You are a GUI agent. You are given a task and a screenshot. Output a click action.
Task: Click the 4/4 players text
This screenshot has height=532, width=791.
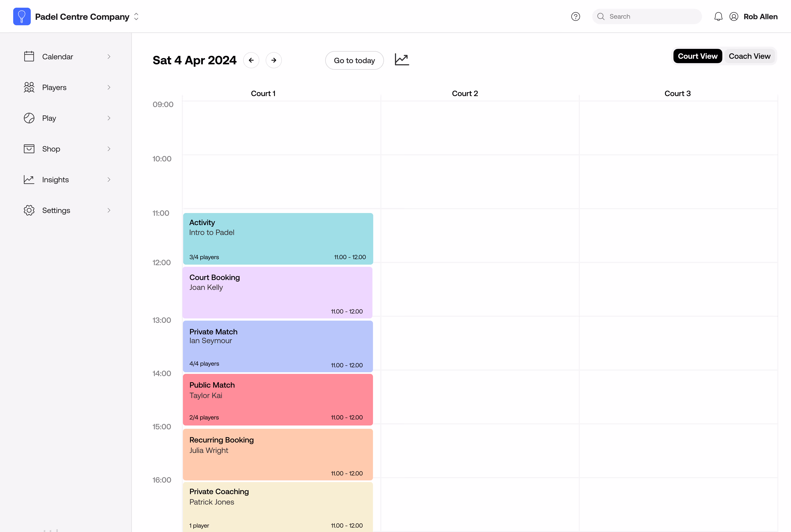point(204,364)
